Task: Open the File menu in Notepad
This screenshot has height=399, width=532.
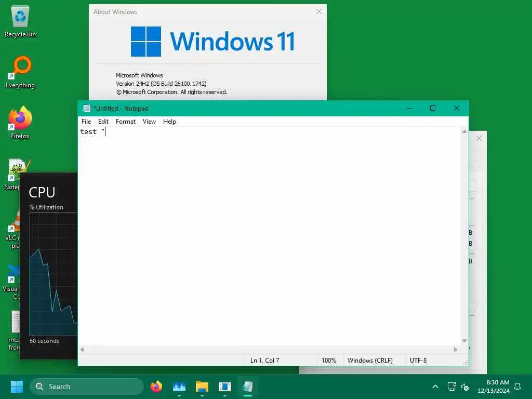Action: (86, 122)
